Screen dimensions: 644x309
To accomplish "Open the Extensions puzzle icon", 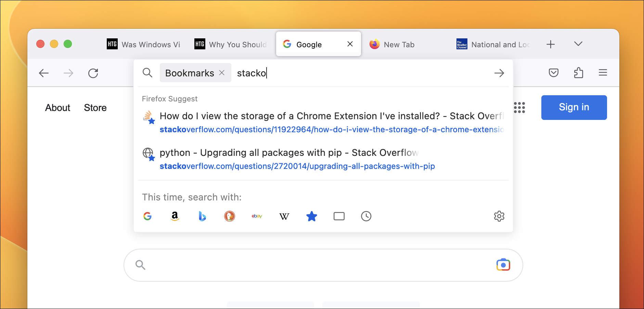I will tap(578, 73).
